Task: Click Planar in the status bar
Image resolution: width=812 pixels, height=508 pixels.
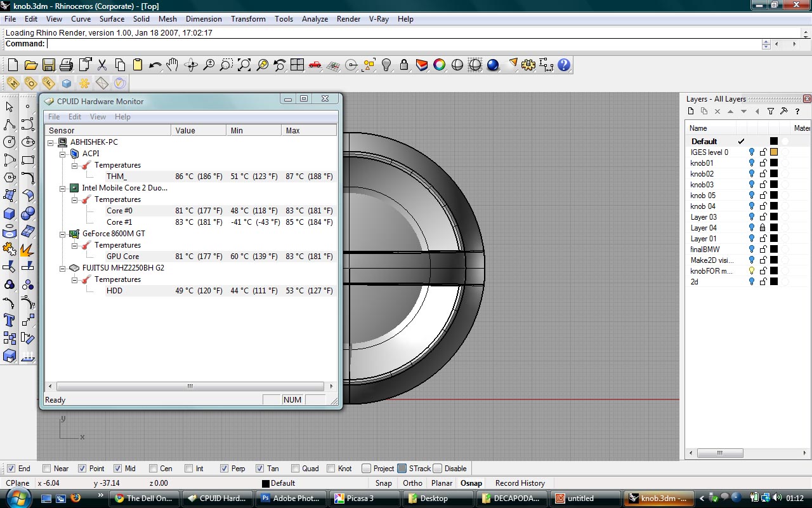Action: pos(442,483)
